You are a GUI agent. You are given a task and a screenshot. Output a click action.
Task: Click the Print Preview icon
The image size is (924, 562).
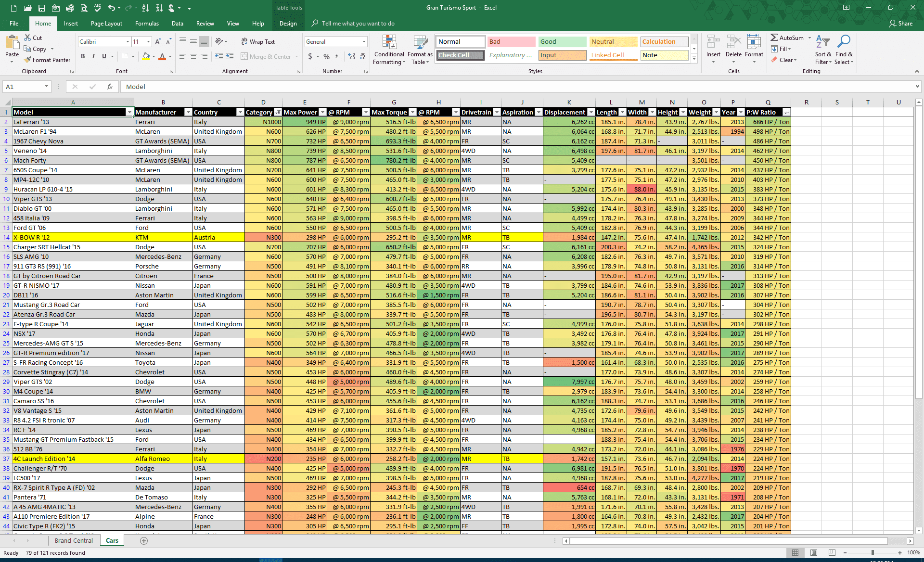click(84, 8)
